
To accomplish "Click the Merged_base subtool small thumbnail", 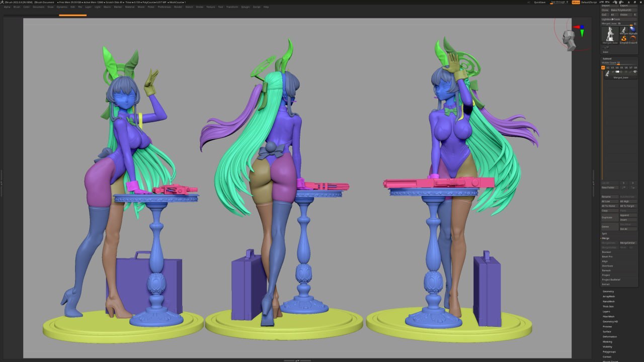I will (607, 73).
